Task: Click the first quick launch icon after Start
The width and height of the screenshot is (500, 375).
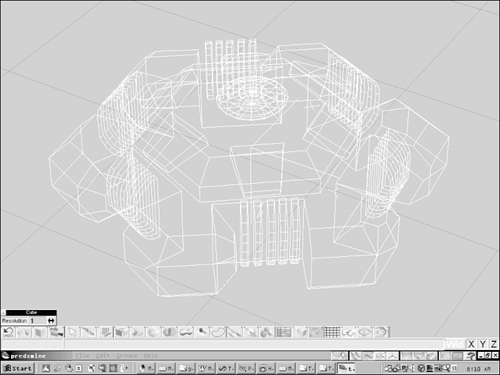Action: click(46, 368)
